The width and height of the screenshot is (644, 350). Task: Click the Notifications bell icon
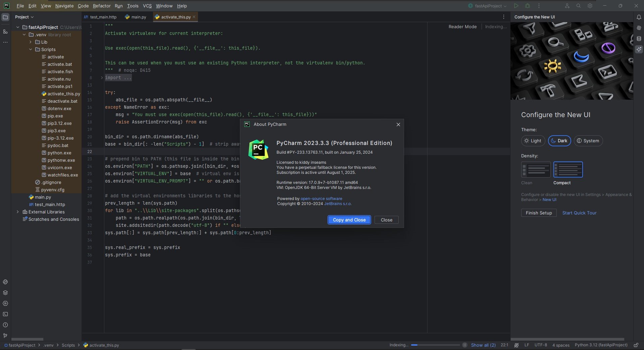point(639,17)
